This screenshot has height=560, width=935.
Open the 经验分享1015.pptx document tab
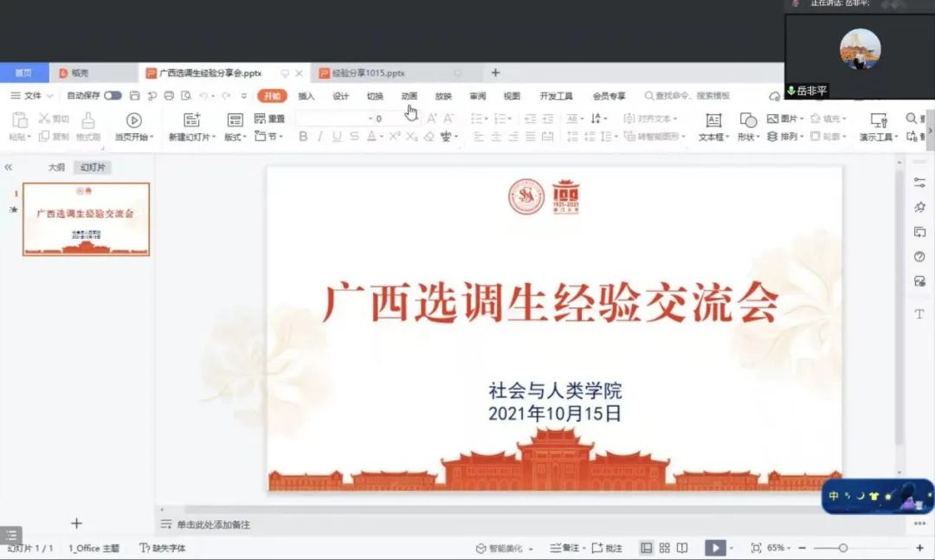click(x=368, y=74)
